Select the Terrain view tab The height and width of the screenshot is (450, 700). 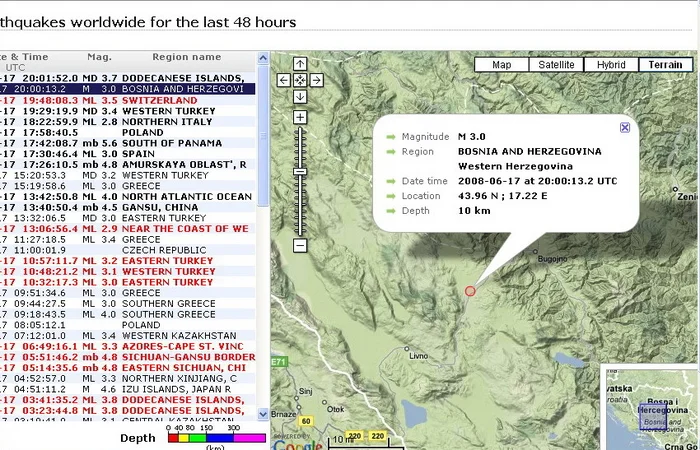coord(666,65)
